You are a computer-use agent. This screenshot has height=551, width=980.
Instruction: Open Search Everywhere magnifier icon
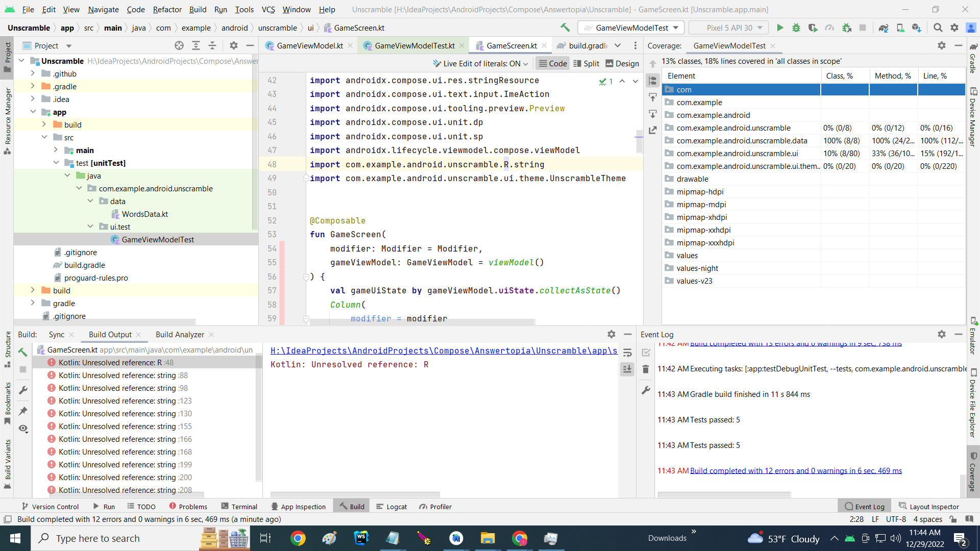click(939, 28)
